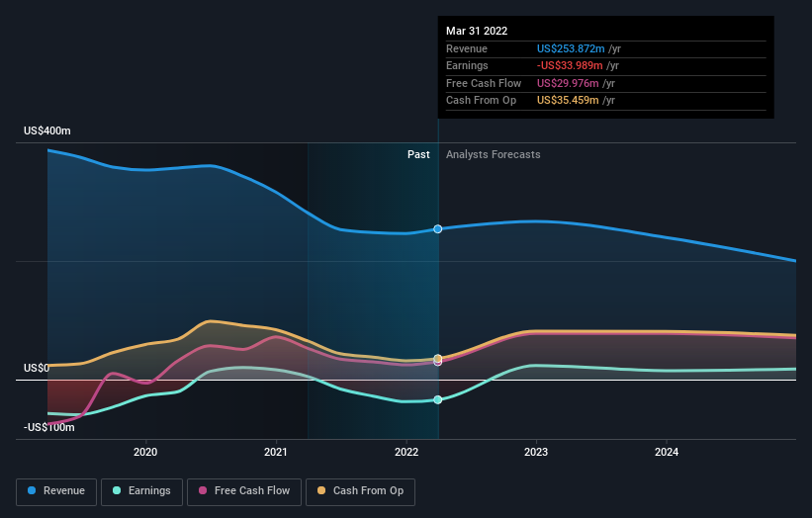Click the US$35.459m cash from op value

coord(568,101)
